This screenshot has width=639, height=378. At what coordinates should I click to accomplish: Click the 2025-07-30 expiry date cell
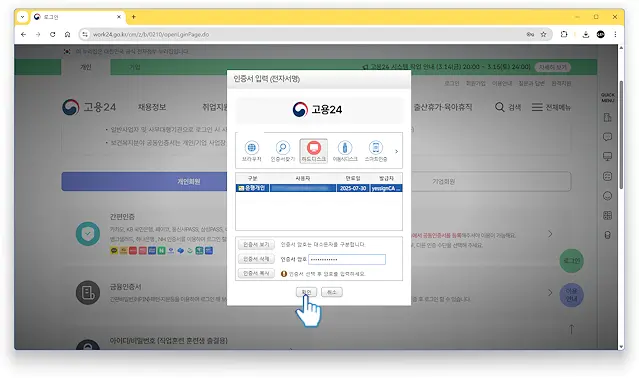click(353, 188)
